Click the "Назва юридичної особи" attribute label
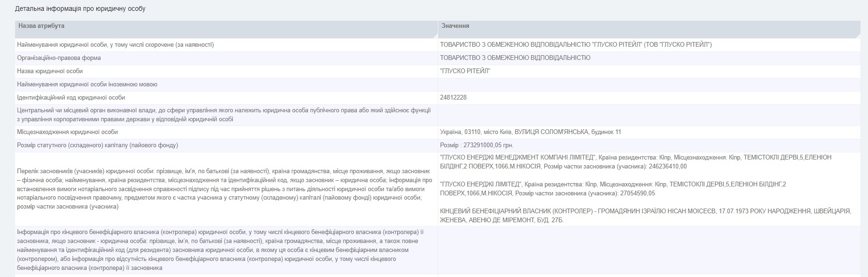 50,71
